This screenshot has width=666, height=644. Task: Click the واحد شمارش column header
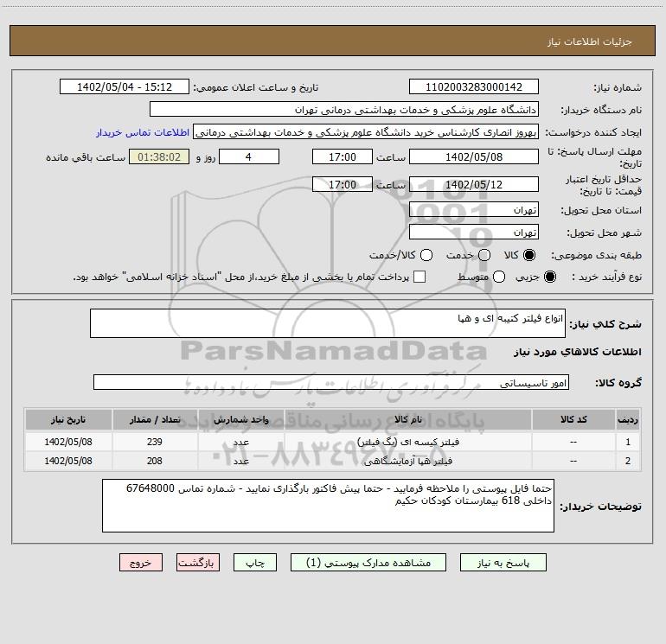click(x=240, y=419)
